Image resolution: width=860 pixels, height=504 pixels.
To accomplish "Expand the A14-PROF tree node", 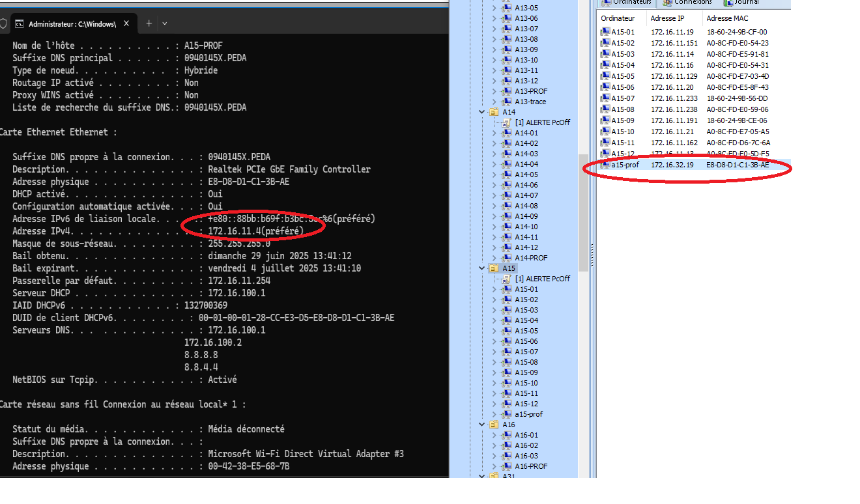I will pyautogui.click(x=494, y=258).
